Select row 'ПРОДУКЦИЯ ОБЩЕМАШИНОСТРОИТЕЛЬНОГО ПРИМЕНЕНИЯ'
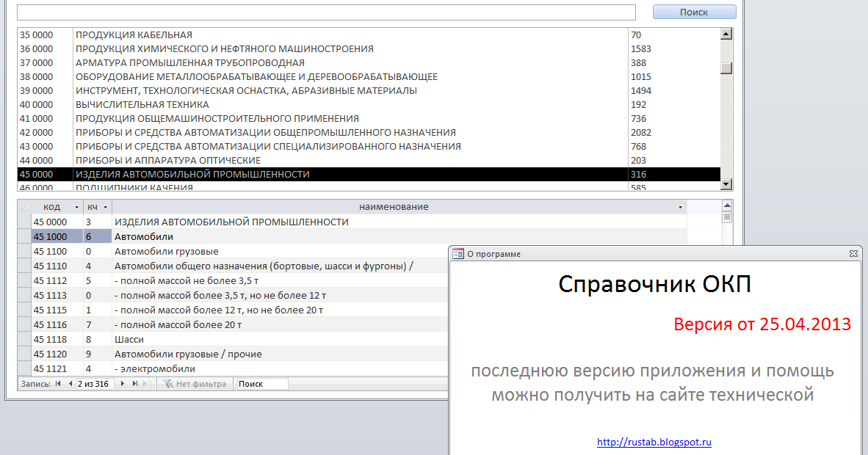 (369, 118)
